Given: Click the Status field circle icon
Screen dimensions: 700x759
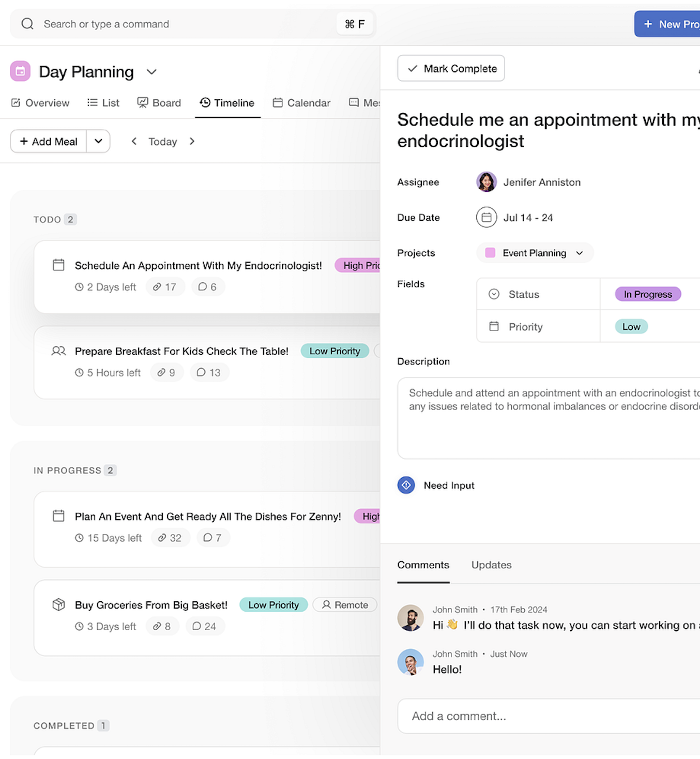Looking at the screenshot, I should [x=494, y=294].
